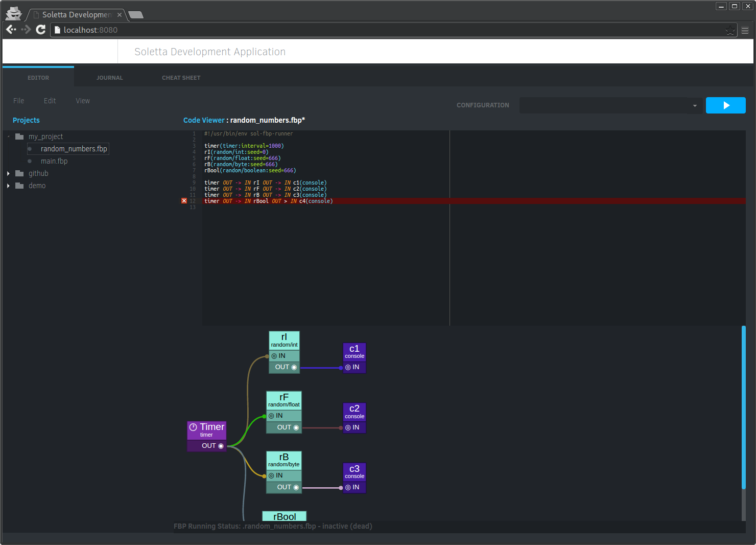Screen dimensions: 756x545
Task: Click the Timer node clock icon
Action: click(x=193, y=427)
